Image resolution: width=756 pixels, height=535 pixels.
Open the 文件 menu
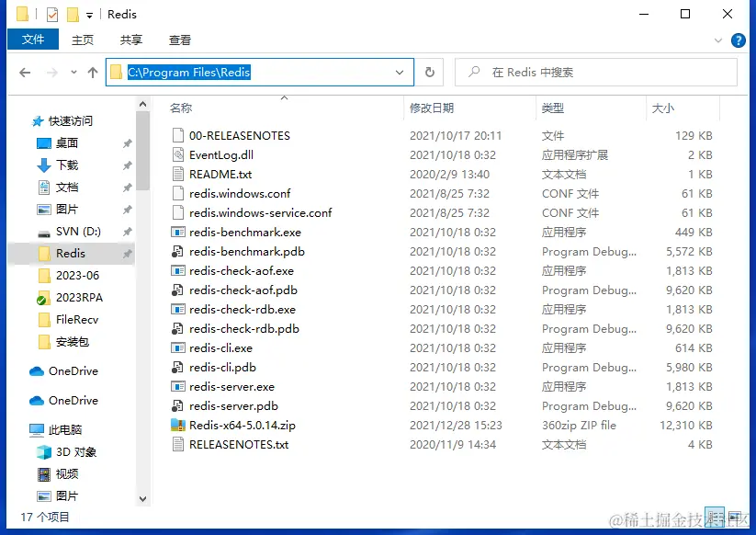coord(33,40)
